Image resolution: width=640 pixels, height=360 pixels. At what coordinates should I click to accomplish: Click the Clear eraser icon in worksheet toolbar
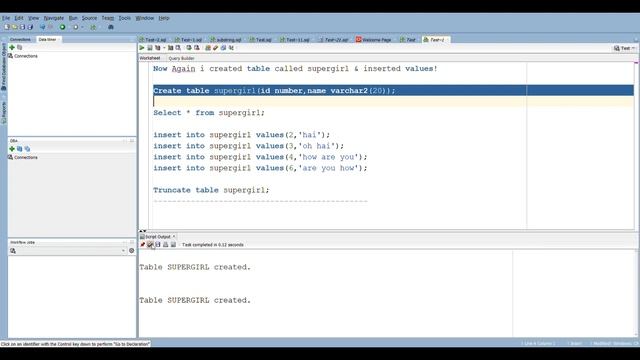tap(216, 48)
